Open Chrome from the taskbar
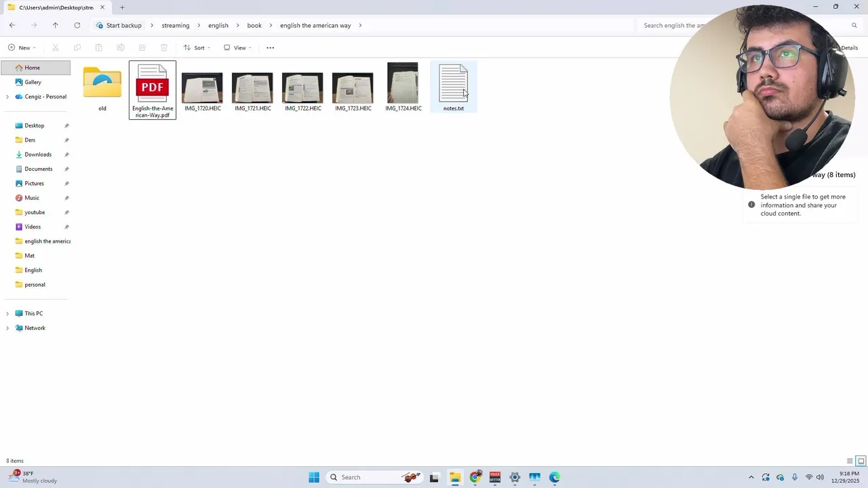Screen dimensions: 868x488 (475, 477)
